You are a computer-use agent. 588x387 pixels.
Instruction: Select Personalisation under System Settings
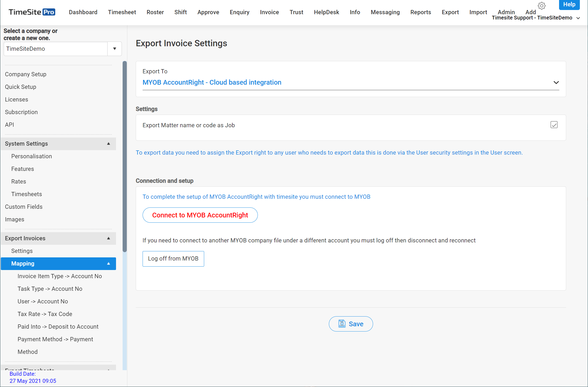pos(32,156)
